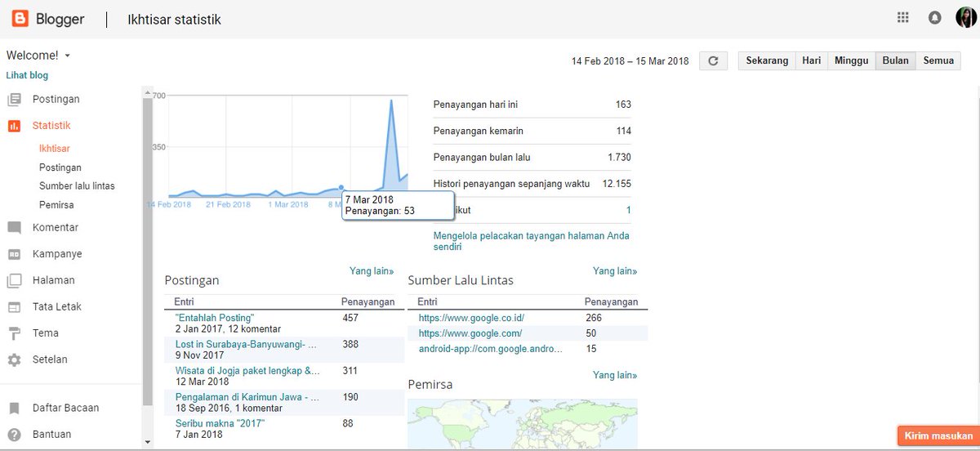Open the "Entahlah Posting" entry
Screen dimensions: 980x451
[x=215, y=317]
